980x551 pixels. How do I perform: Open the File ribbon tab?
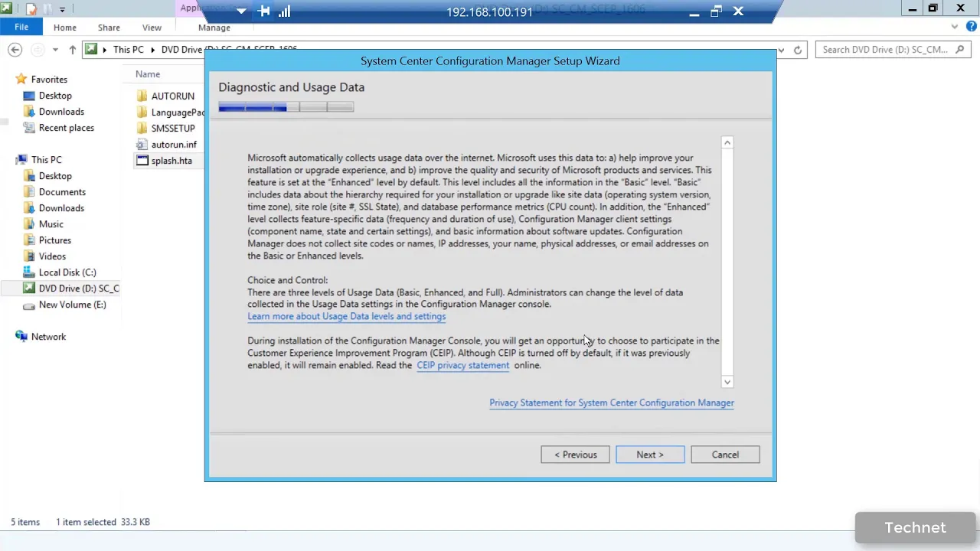[21, 28]
